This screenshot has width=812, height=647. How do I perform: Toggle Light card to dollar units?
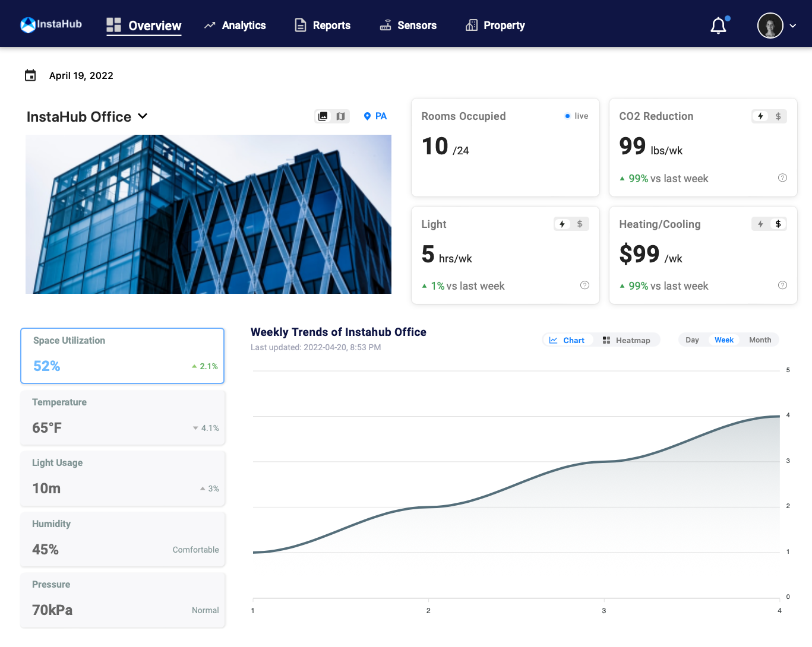click(x=580, y=224)
